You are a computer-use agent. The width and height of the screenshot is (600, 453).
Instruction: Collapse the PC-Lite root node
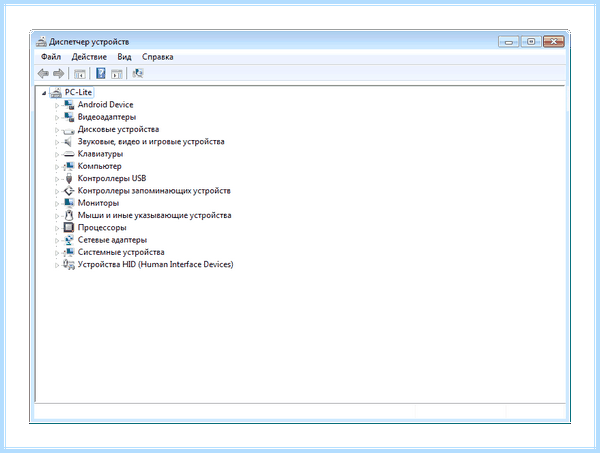point(44,93)
